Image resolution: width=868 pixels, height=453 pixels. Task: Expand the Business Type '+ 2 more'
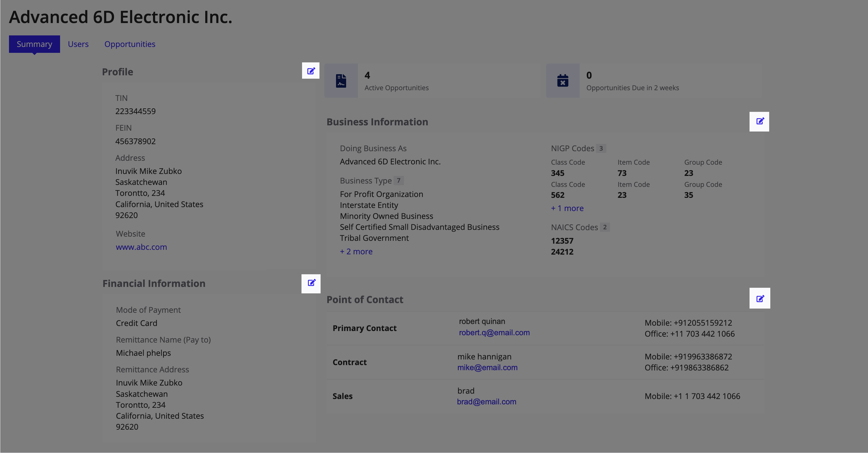(355, 251)
